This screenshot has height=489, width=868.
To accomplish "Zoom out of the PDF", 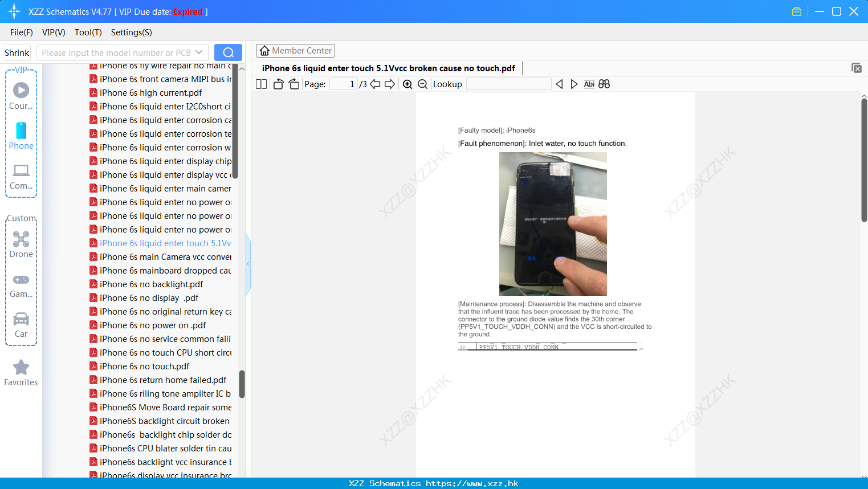I will point(422,84).
